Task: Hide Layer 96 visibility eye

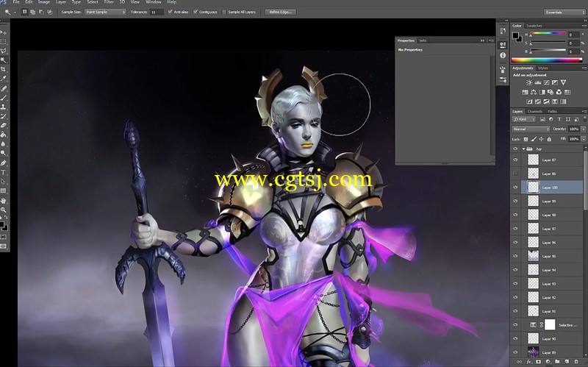Action: point(515,243)
